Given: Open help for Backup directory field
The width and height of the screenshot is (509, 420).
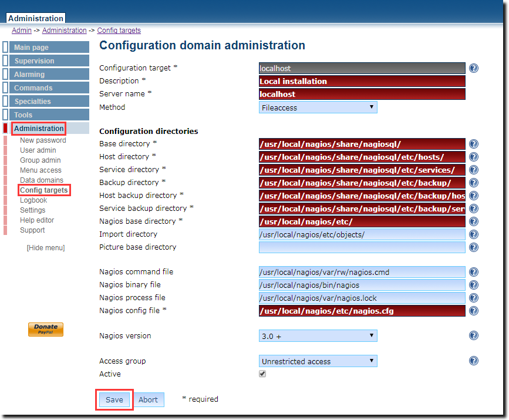Looking at the screenshot, I should tap(474, 183).
